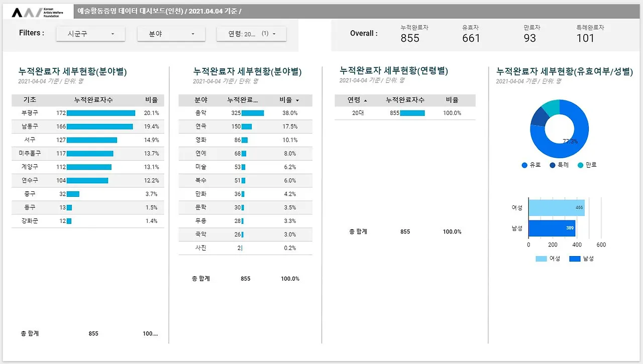Click the 누적완료자 세부현황(연령별) heading
The height and width of the screenshot is (364, 643).
394,71
